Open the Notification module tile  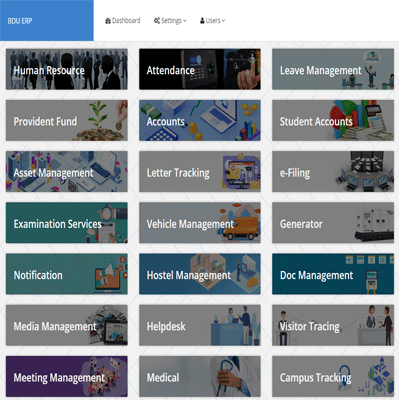(x=67, y=274)
